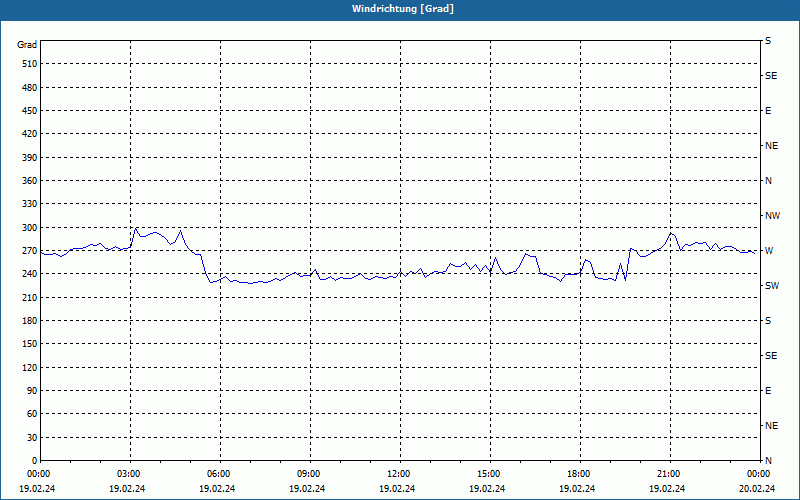Select the E compass label level with 90

tap(768, 390)
